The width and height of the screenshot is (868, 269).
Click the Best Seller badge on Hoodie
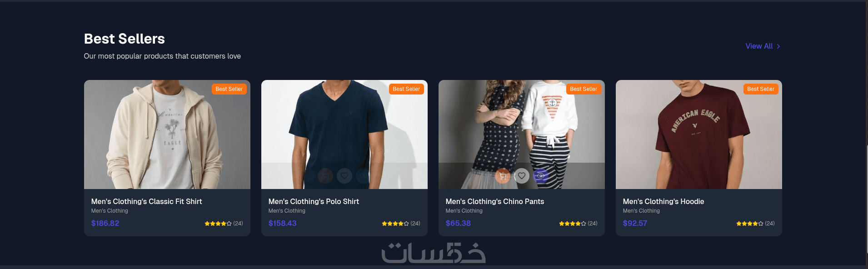761,89
